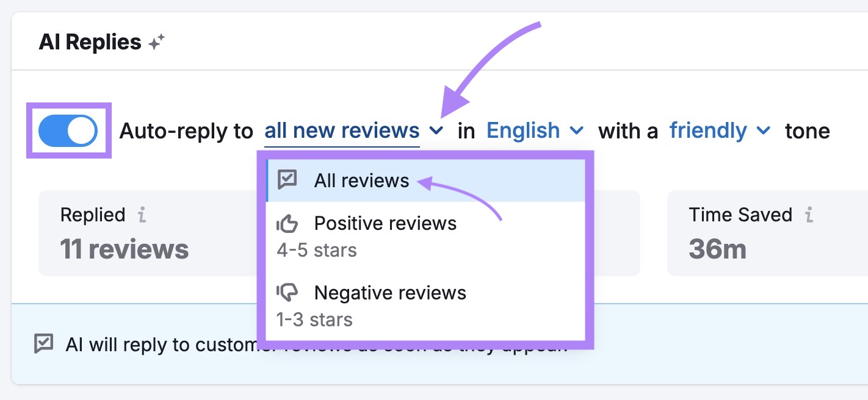Click the English language link
This screenshot has width=868, height=400.
click(x=522, y=130)
